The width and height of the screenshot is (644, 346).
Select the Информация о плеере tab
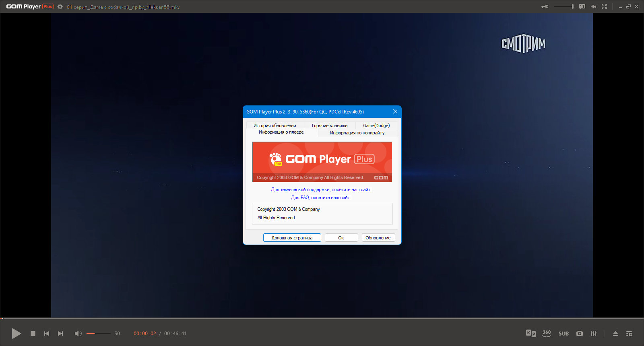[x=281, y=132]
